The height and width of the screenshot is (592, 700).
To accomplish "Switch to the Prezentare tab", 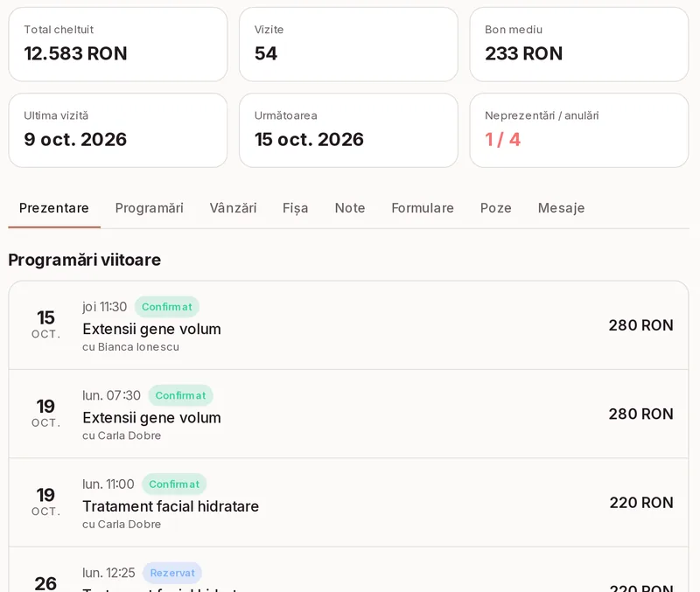I will pos(54,208).
